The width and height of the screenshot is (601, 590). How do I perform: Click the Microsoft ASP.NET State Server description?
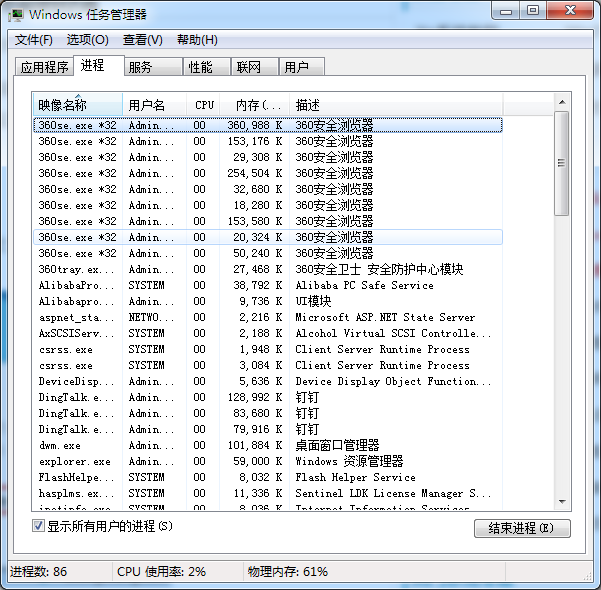(385, 317)
